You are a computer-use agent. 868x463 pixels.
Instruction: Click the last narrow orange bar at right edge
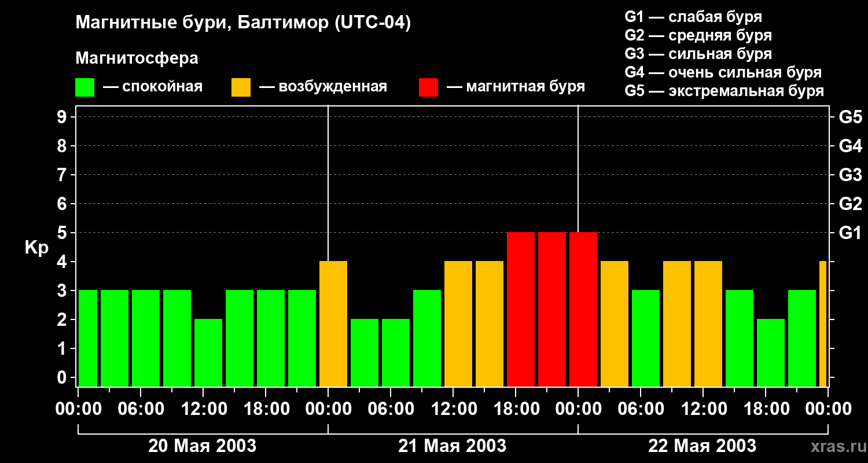(823, 324)
